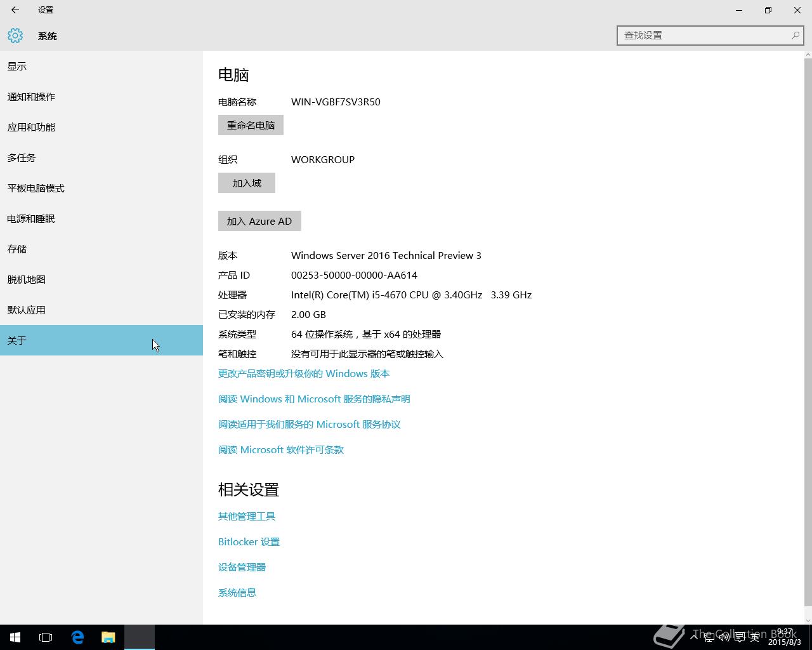Image resolution: width=812 pixels, height=650 pixels.
Task: Open Task View from the taskbar
Action: coord(46,637)
